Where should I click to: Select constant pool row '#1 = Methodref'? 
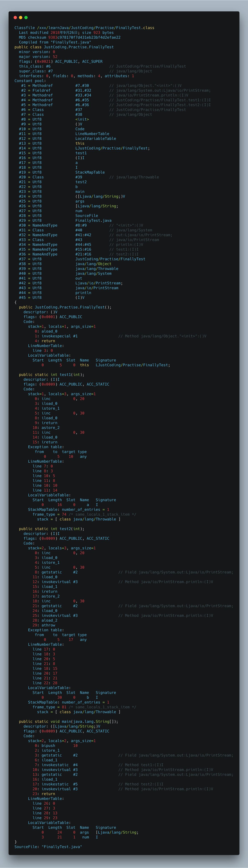[101, 86]
